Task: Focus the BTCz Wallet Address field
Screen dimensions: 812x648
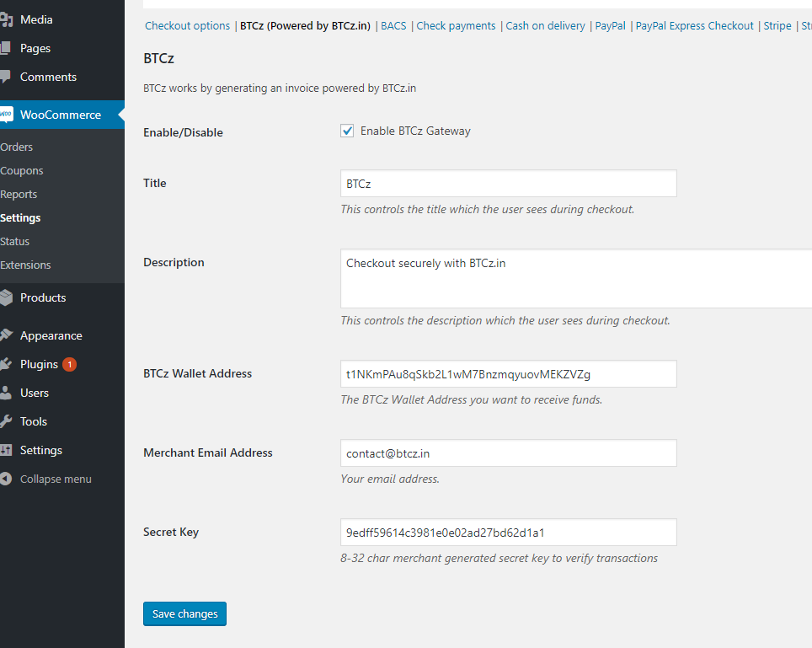Action: [509, 374]
